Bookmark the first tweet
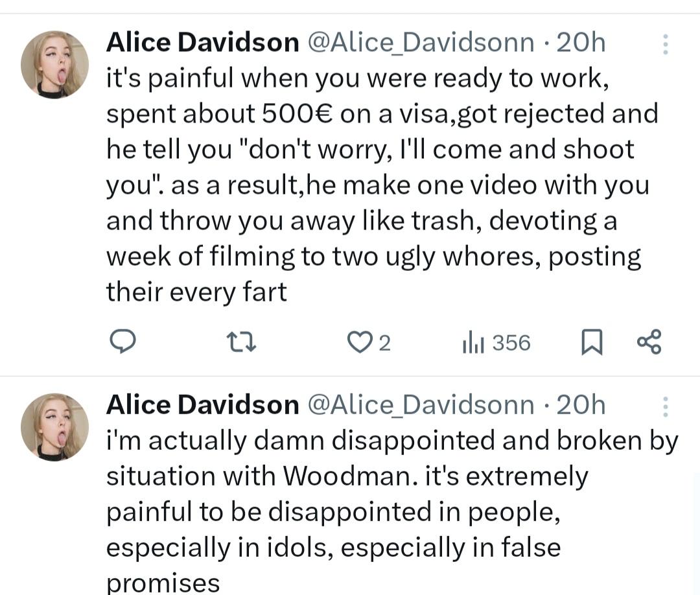The width and height of the screenshot is (700, 595). click(590, 342)
